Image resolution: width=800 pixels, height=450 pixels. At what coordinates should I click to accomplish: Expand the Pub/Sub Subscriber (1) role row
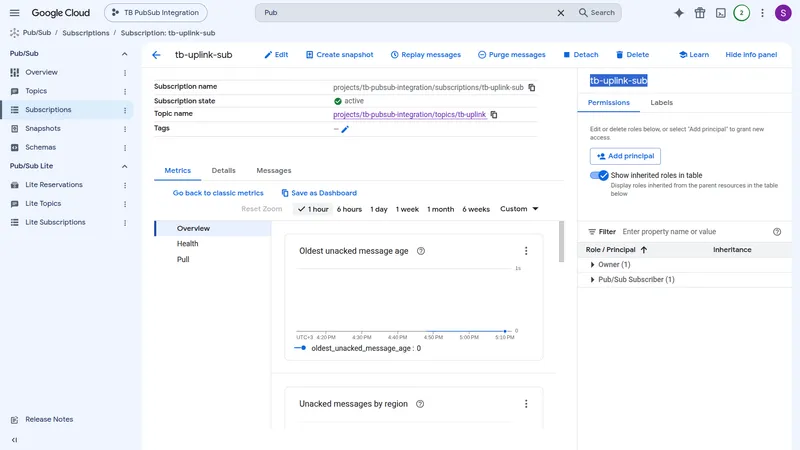pos(592,280)
